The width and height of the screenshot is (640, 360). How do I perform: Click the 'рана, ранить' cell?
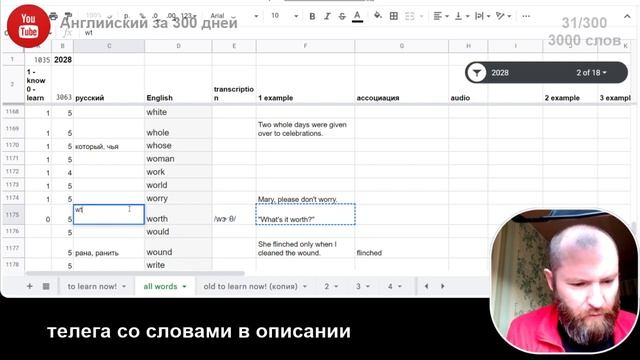(109, 248)
